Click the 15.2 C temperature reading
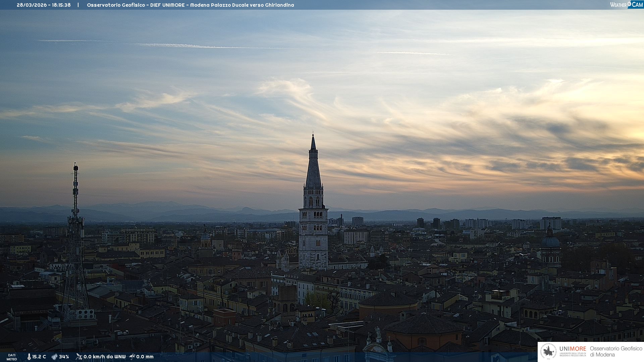This screenshot has width=644, height=362. (x=39, y=357)
